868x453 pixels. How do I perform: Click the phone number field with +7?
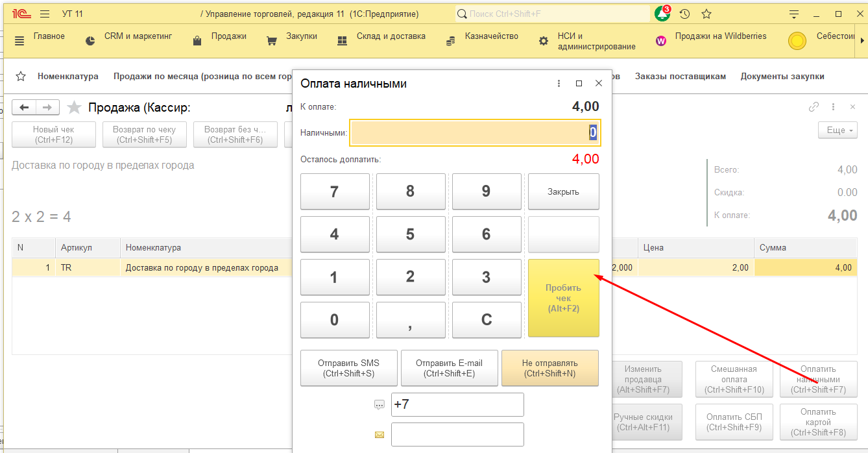coord(457,405)
